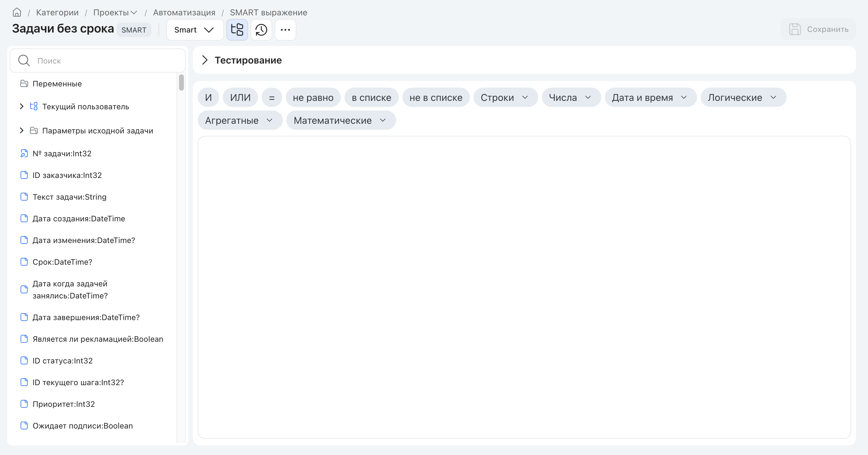The height and width of the screenshot is (455, 868).
Task: Select Приоритет:Int32 variable
Action: pos(64,404)
